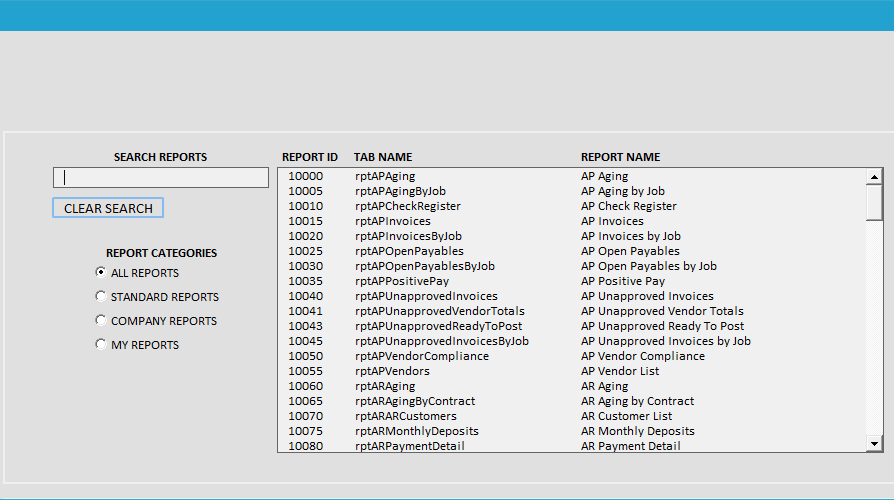Select report ID 10075

click(306, 431)
